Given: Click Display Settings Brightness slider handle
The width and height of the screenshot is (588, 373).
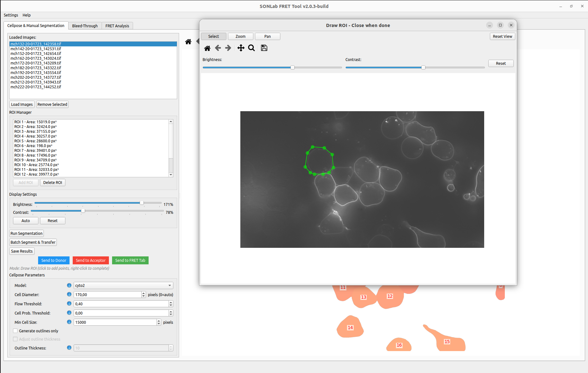Looking at the screenshot, I should tap(142, 203).
